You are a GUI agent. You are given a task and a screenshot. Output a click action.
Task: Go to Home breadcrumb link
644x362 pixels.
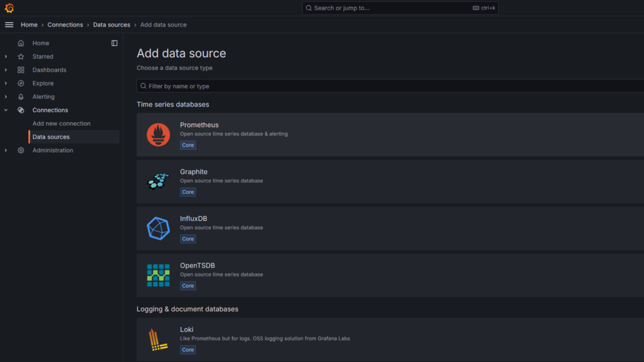click(x=29, y=25)
